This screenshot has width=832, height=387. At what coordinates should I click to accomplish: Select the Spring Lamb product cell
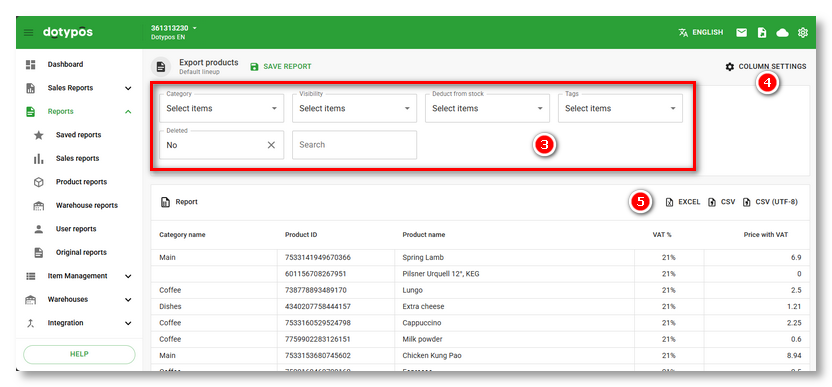pos(514,257)
